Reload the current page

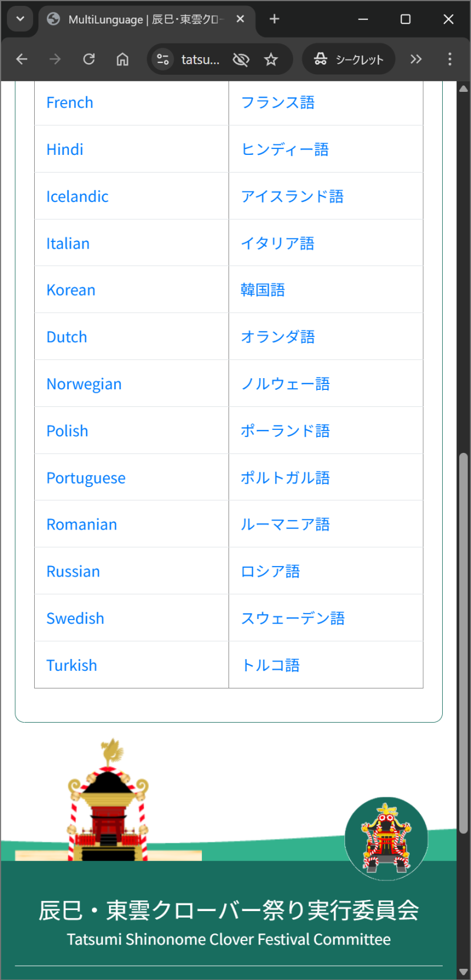89,59
